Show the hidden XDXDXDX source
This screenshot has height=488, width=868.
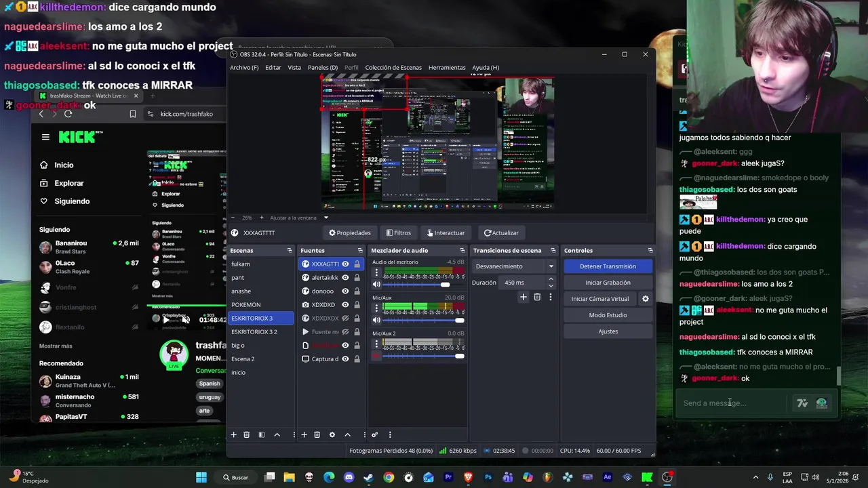(345, 319)
